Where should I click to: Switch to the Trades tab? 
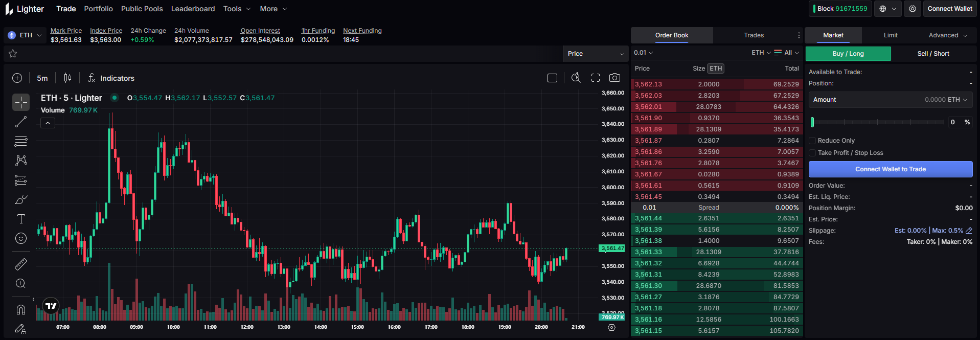[754, 35]
